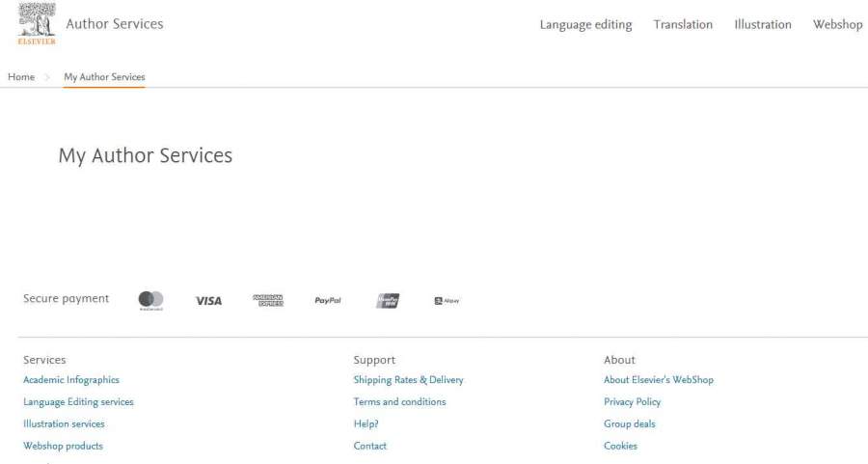The image size is (868, 464).
Task: Click the PayPal payment logo
Action: click(328, 301)
